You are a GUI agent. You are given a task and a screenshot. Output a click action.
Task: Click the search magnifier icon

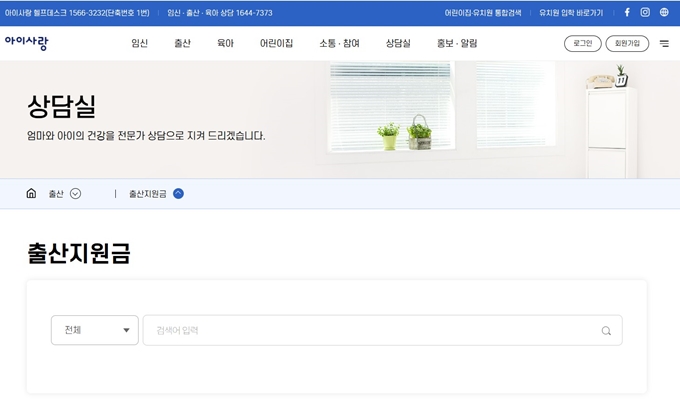pos(606,331)
